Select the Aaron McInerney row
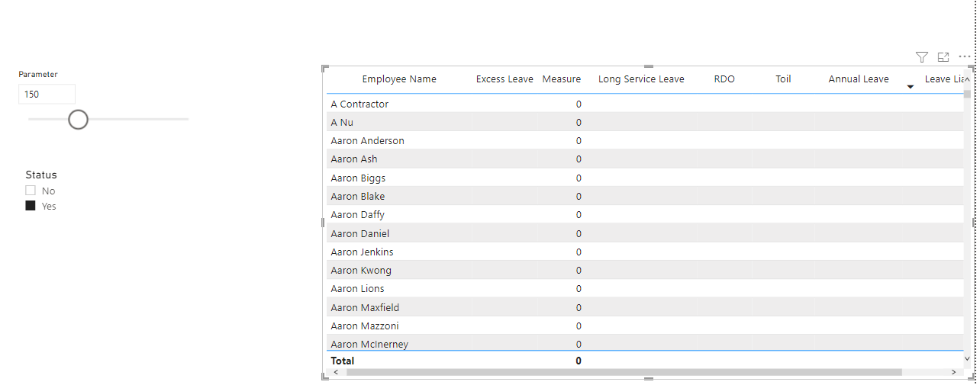The width and height of the screenshot is (980, 385). [x=645, y=343]
